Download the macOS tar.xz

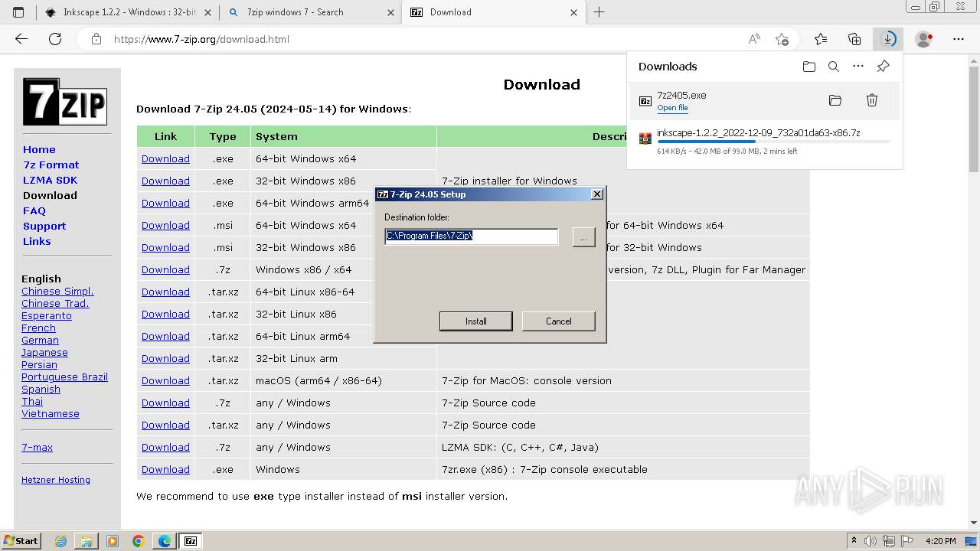coord(165,380)
